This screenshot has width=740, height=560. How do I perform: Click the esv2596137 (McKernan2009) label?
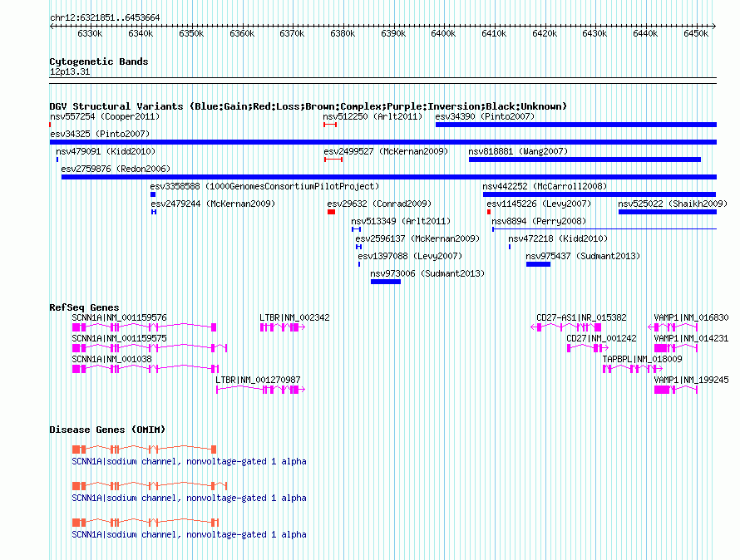[x=417, y=238]
